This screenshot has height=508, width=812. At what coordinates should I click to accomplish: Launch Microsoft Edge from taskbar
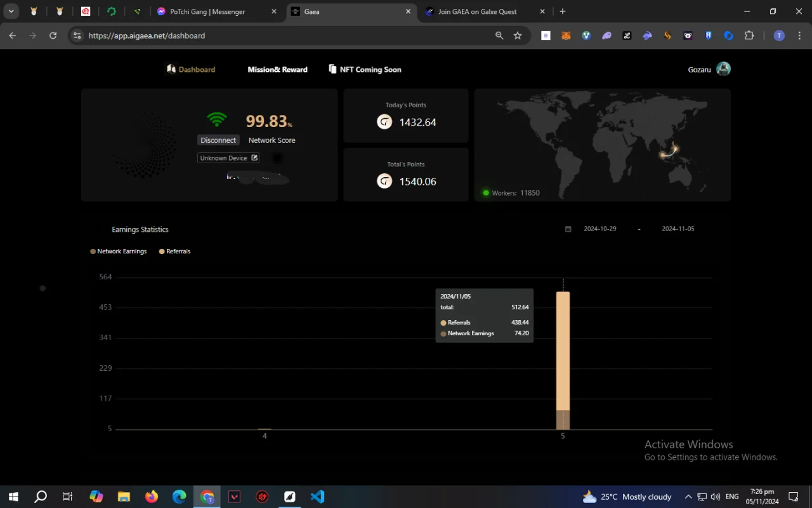pyautogui.click(x=180, y=497)
